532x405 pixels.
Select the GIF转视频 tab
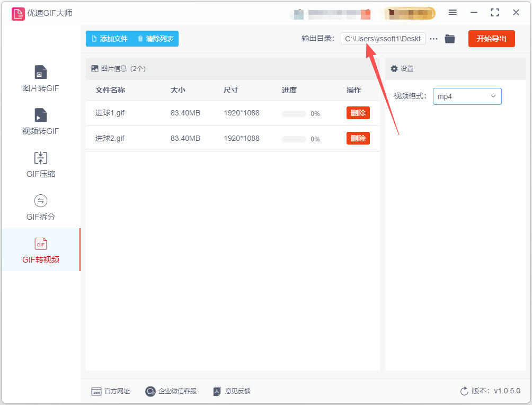click(x=41, y=250)
